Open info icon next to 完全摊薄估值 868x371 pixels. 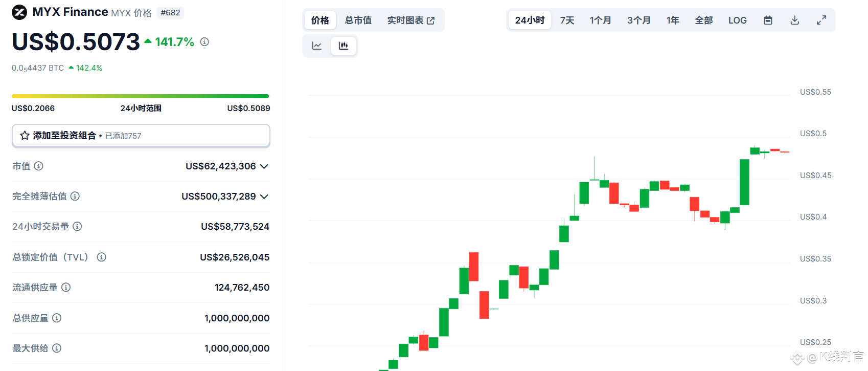coord(75,196)
